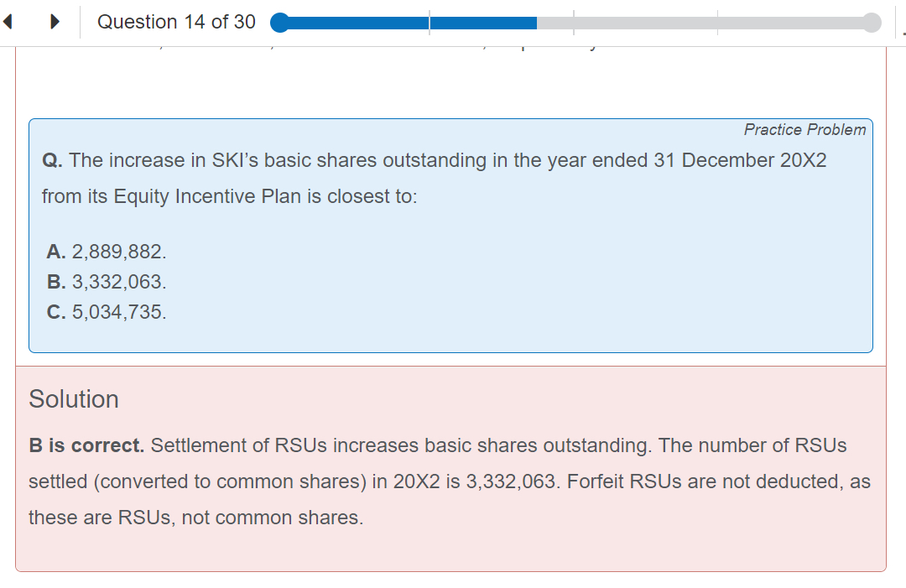Viewport: 906px width, 588px height.
Task: Go to the previous question arrow
Action: [x=10, y=23]
